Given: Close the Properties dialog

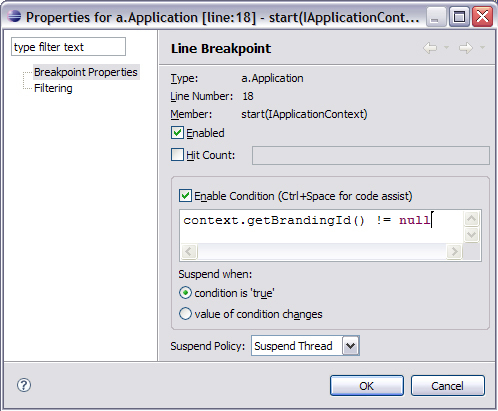Looking at the screenshot, I should click(482, 16).
